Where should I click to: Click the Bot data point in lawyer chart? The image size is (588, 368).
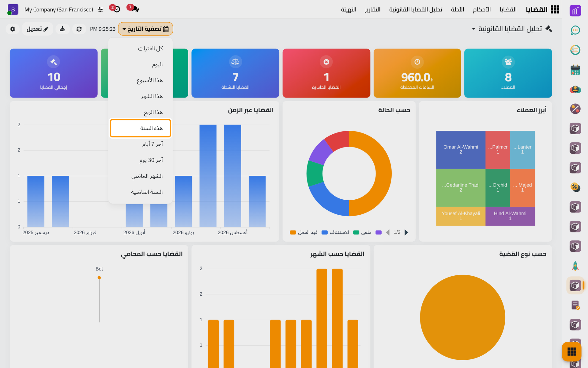pyautogui.click(x=99, y=278)
